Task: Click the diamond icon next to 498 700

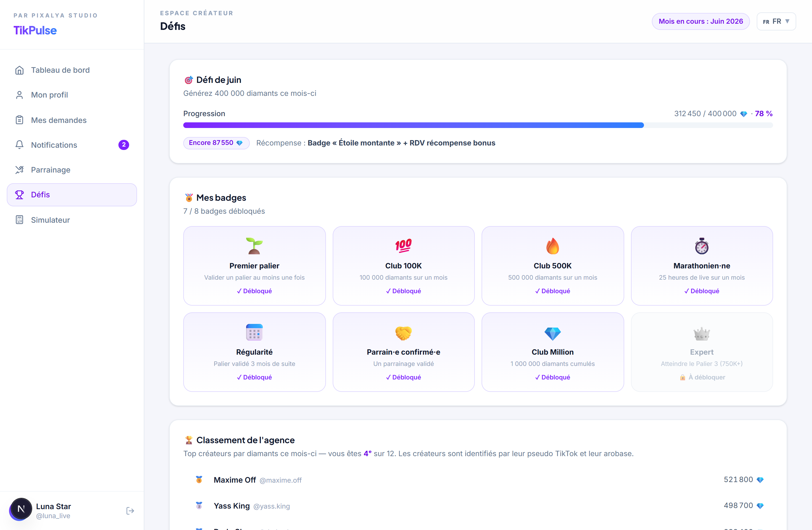Action: pyautogui.click(x=760, y=506)
